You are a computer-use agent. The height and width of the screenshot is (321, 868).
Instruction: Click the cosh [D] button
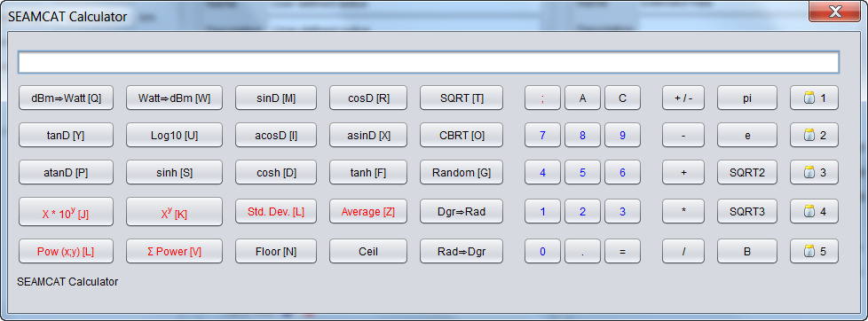(x=276, y=172)
